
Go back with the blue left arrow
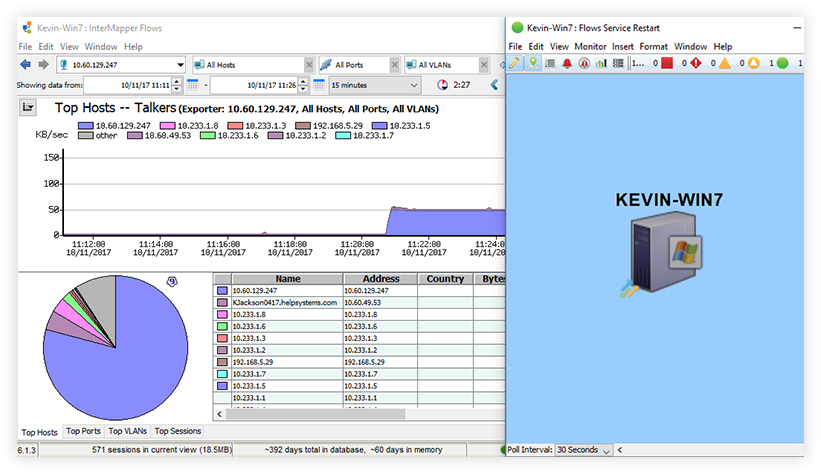[25, 64]
